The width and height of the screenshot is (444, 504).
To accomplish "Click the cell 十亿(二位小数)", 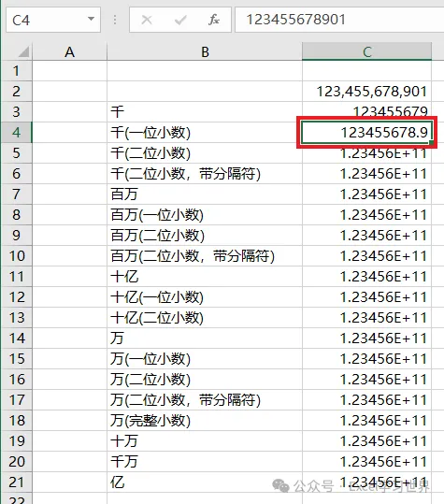I will 205,318.
